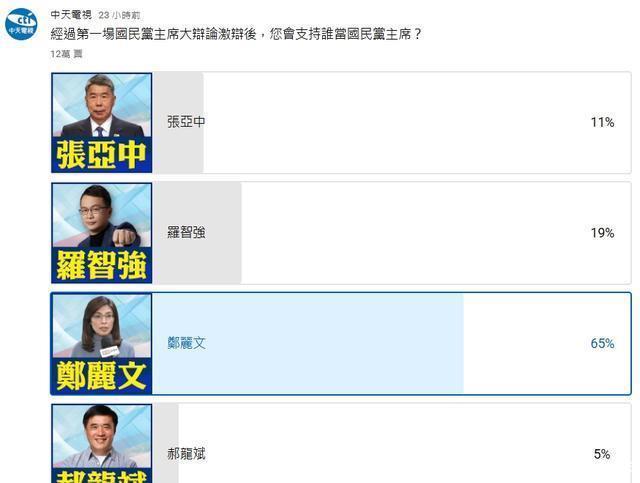Click the 19% result for 羅智強
The image size is (640, 483).
[602, 233]
